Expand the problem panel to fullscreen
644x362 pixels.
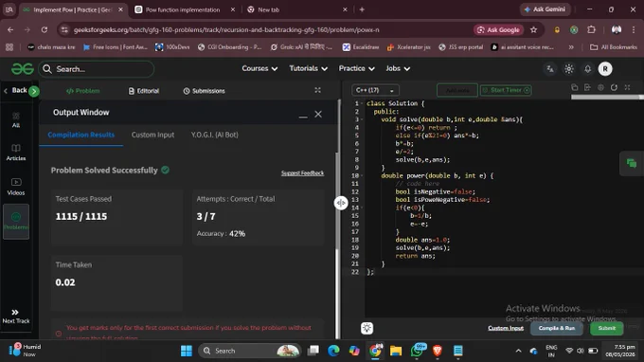pos(317,90)
